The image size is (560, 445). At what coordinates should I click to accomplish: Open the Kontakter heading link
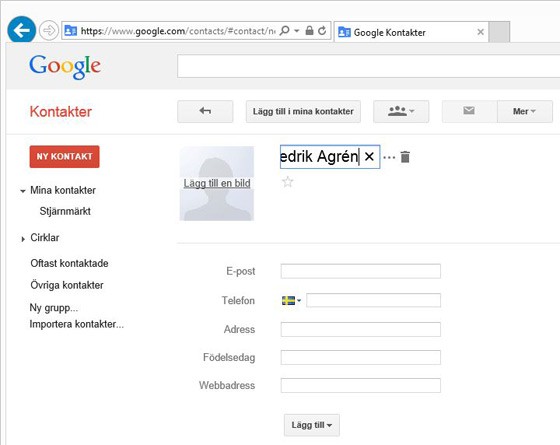61,111
